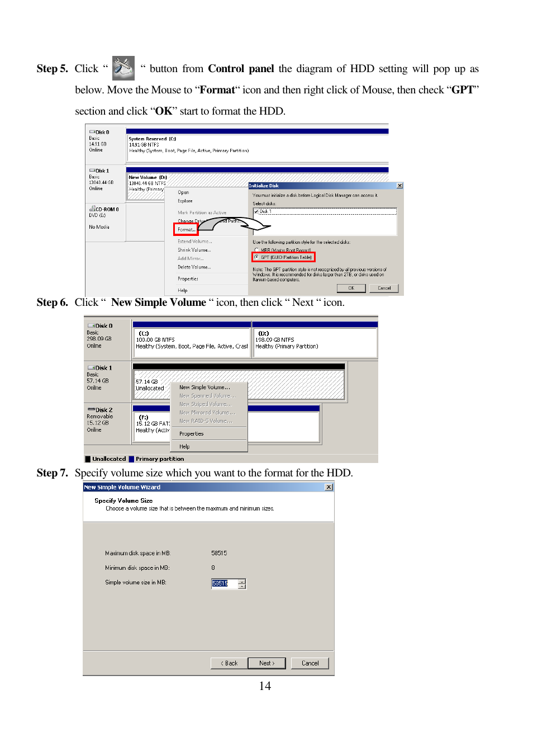Click the 'No Media' text under CD-ROM 0
Viewport: 533px width, 756px height.
(99, 227)
